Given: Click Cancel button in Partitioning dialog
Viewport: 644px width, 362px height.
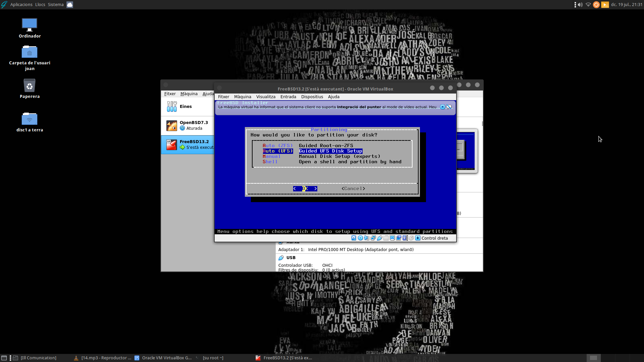Looking at the screenshot, I should click(x=353, y=188).
